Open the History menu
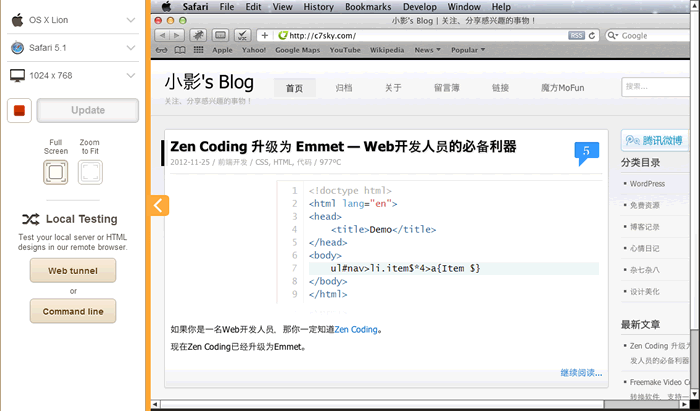Image resolution: width=700 pixels, height=411 pixels. (318, 7)
